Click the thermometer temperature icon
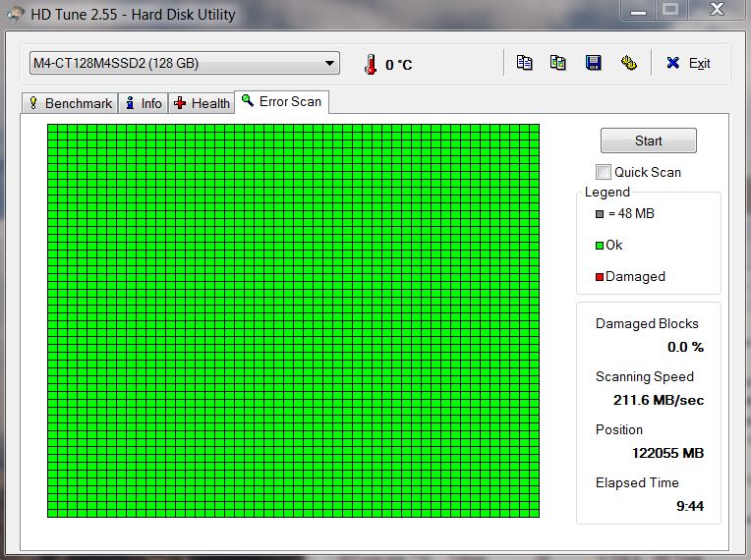This screenshot has width=751, height=560. [370, 65]
